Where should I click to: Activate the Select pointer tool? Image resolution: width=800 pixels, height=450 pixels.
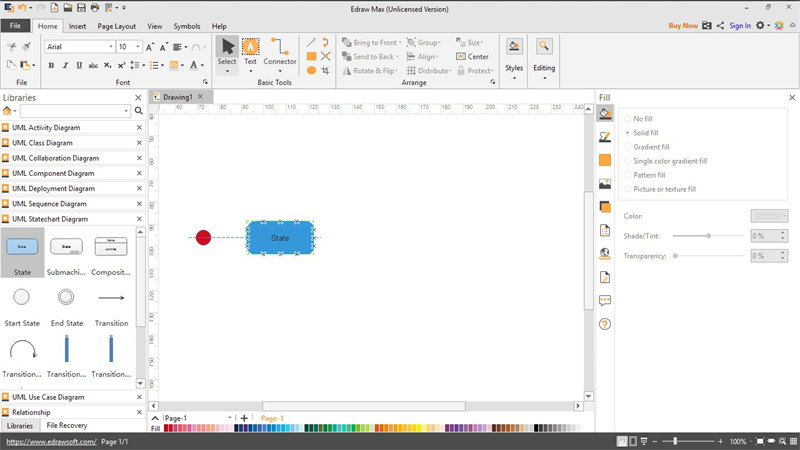(227, 47)
